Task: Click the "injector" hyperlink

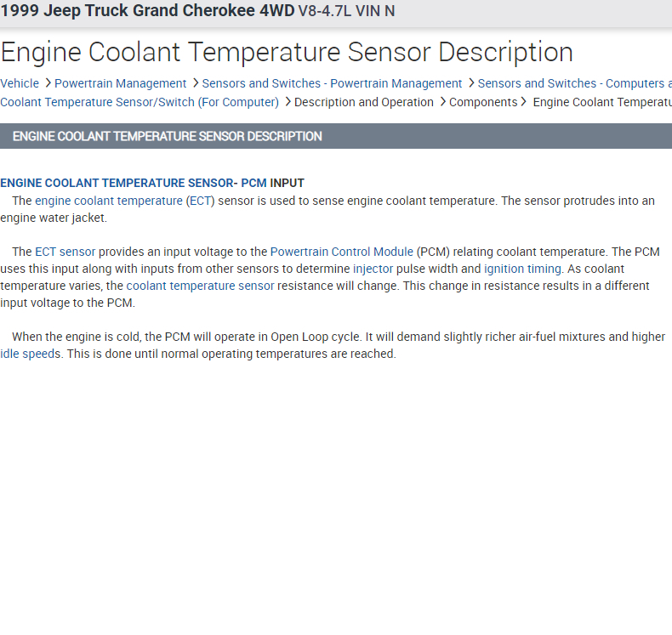Action: (x=373, y=269)
